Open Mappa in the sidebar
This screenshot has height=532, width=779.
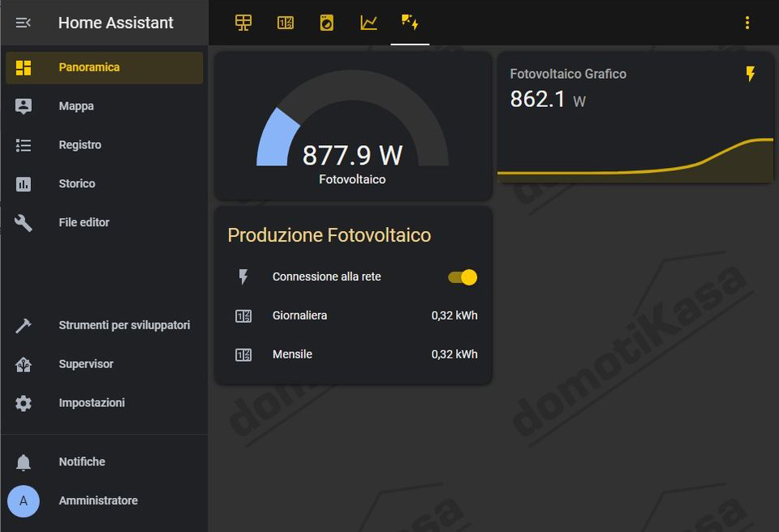pos(105,106)
